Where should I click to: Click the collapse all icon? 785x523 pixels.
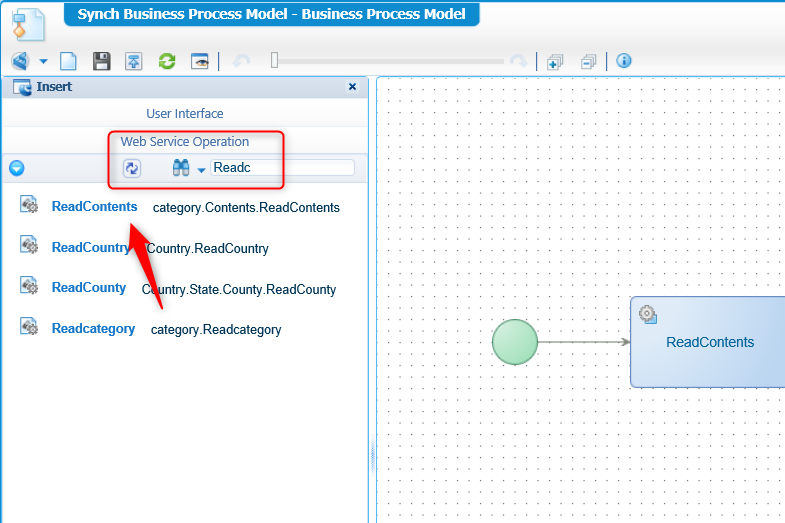(x=588, y=61)
